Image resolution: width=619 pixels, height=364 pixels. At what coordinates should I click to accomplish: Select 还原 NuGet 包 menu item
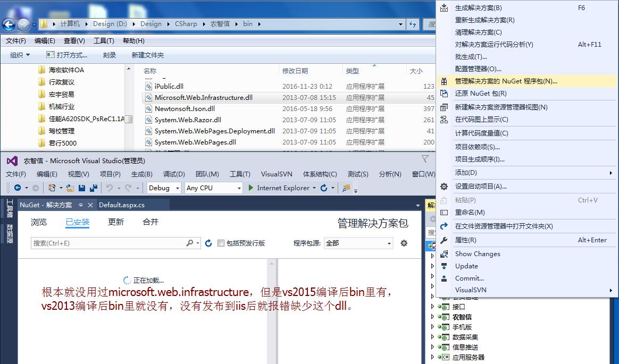click(526, 94)
